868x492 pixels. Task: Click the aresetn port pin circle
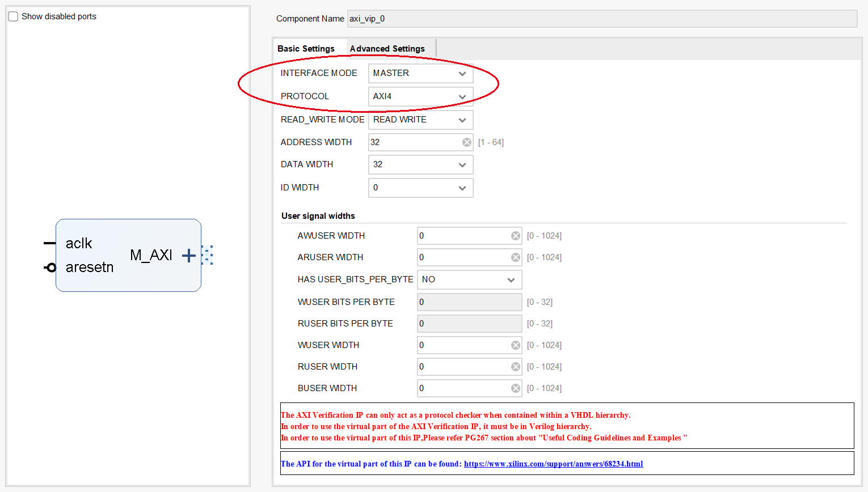point(51,268)
